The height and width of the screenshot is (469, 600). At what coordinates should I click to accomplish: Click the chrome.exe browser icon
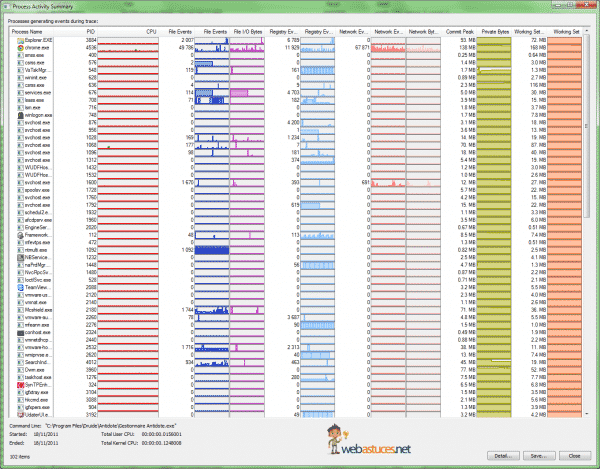pos(21,46)
